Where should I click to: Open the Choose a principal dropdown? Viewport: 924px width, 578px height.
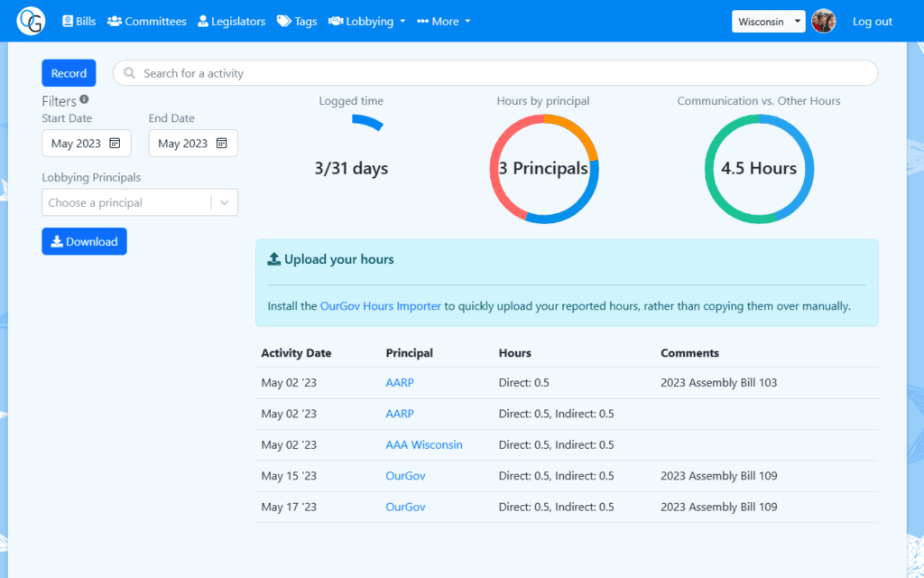tap(140, 202)
